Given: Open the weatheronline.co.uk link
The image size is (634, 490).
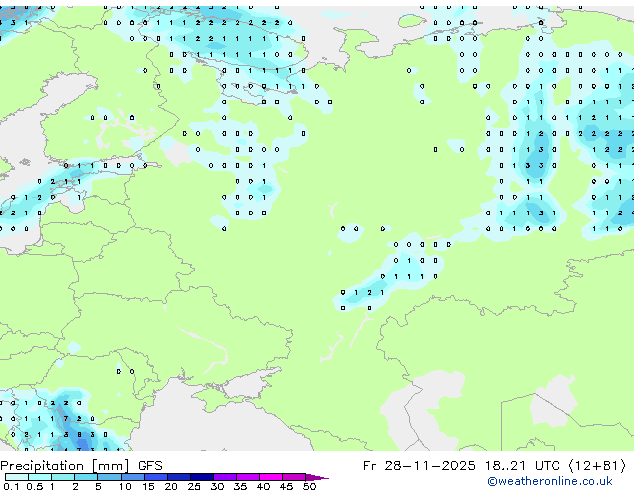Looking at the screenshot, I should click(x=550, y=481).
